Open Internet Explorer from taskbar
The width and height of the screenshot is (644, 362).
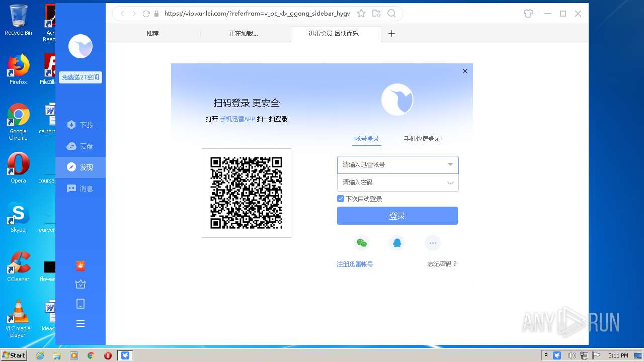40,355
